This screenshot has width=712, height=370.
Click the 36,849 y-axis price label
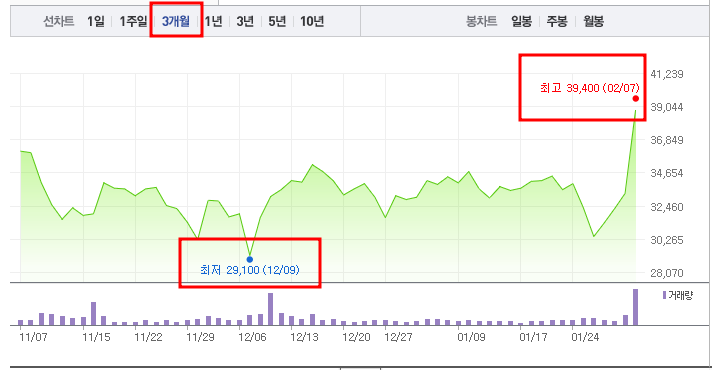667,140
